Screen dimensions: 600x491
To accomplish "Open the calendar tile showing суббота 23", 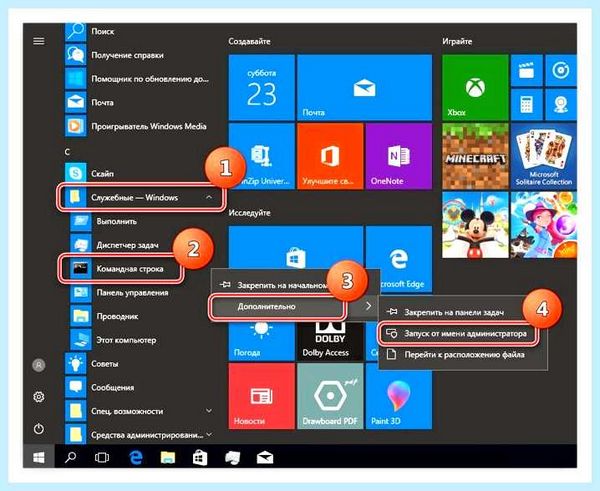I will (x=262, y=88).
